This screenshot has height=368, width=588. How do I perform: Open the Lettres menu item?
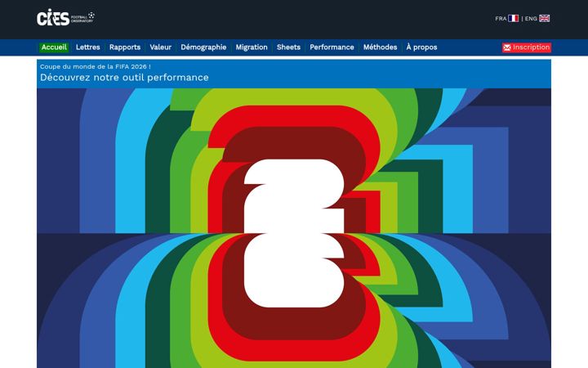(87, 47)
